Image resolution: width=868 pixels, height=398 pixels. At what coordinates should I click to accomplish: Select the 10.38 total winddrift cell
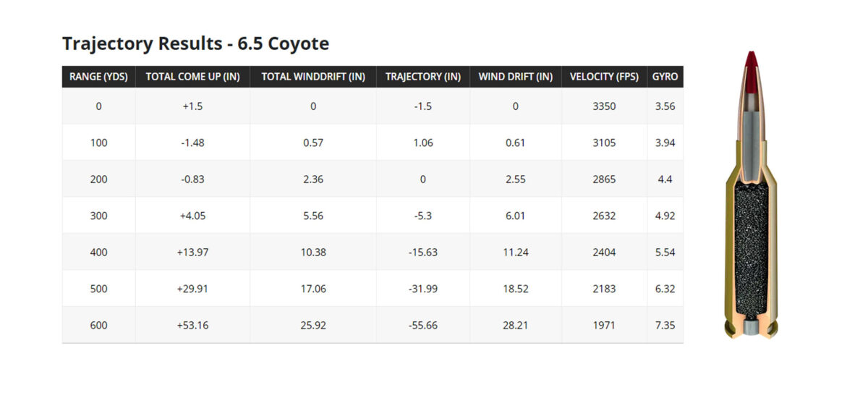tap(313, 252)
